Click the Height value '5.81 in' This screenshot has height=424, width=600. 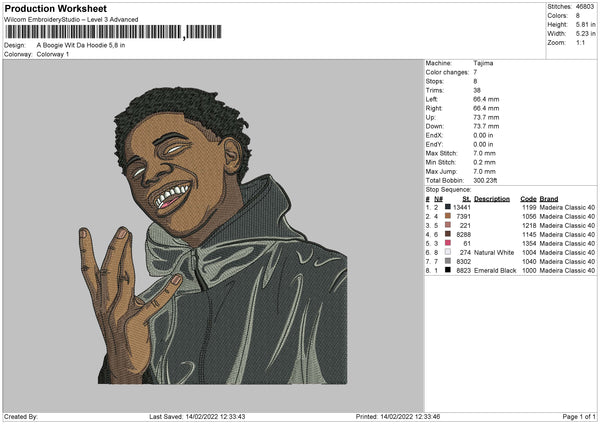coord(585,24)
